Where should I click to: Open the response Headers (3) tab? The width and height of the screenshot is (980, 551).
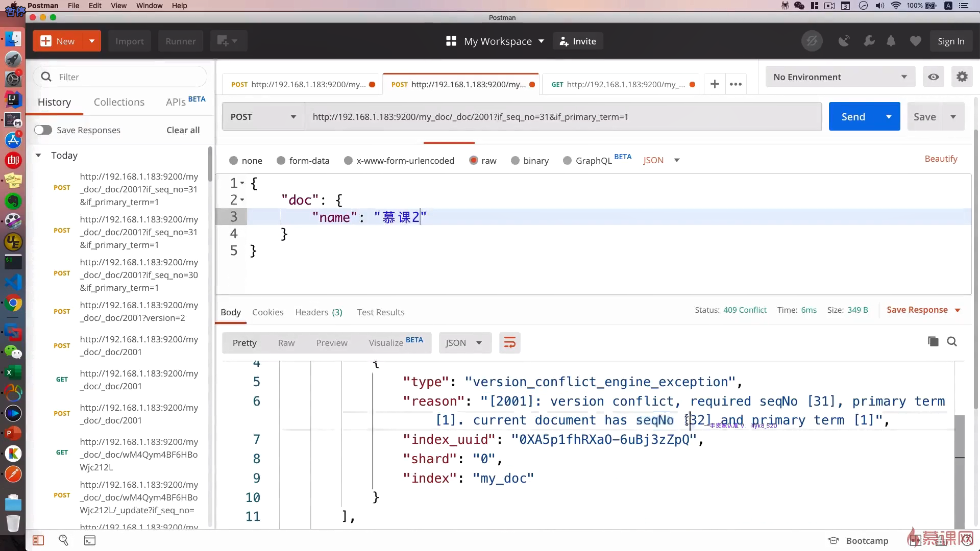point(318,312)
